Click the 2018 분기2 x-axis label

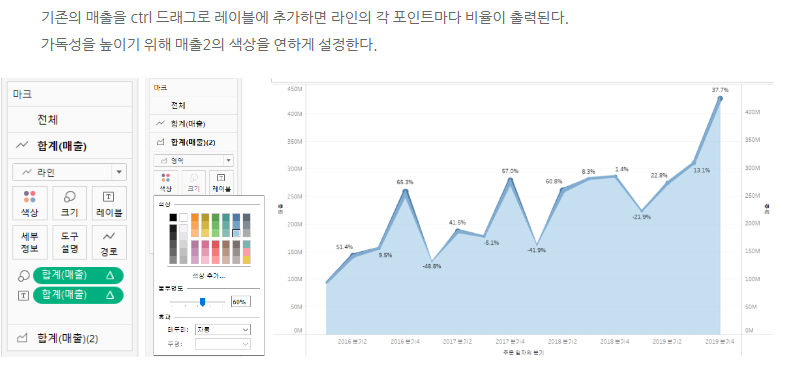562,341
